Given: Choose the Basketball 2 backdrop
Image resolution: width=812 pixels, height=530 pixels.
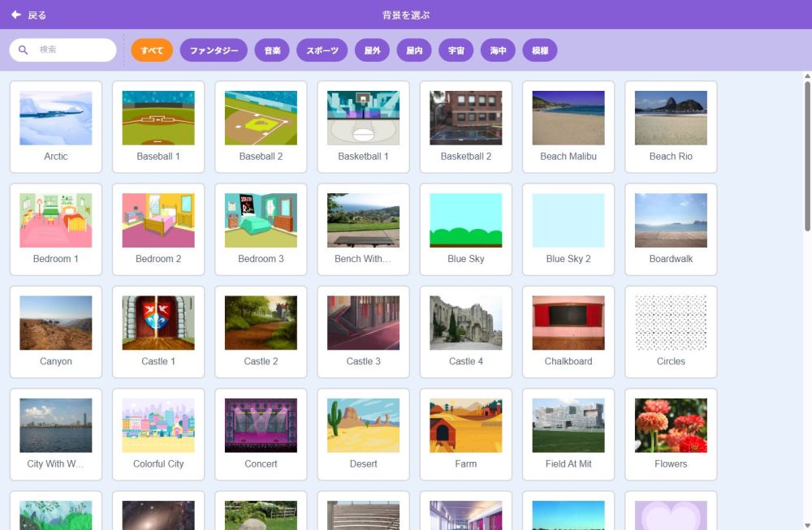Looking at the screenshot, I should [466, 127].
